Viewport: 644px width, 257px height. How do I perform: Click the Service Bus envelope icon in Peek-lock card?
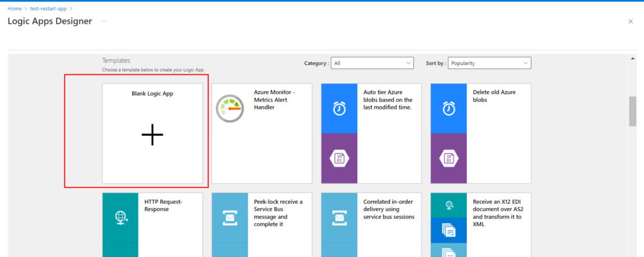[x=230, y=217]
